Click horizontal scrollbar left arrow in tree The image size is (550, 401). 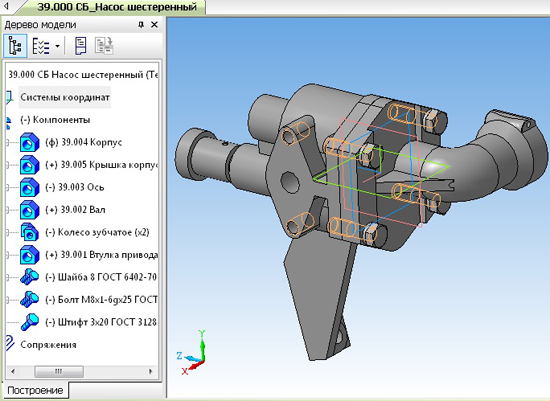(x=13, y=371)
